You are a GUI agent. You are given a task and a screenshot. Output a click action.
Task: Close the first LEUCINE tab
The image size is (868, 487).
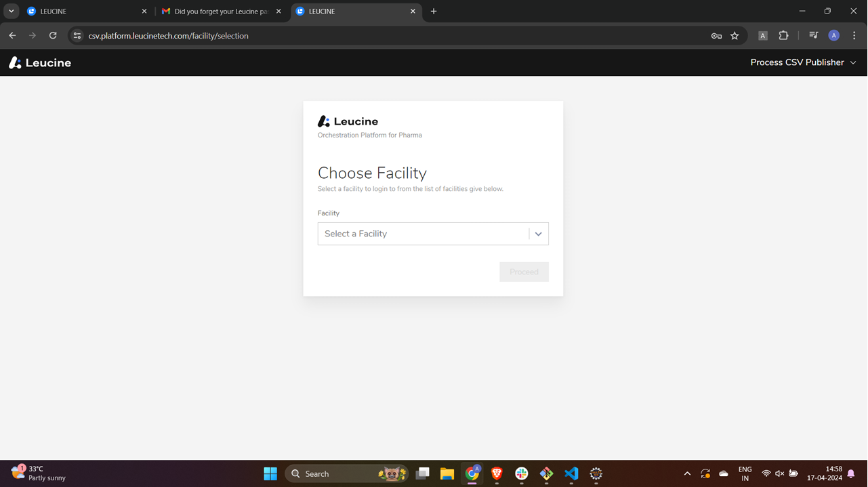point(144,12)
